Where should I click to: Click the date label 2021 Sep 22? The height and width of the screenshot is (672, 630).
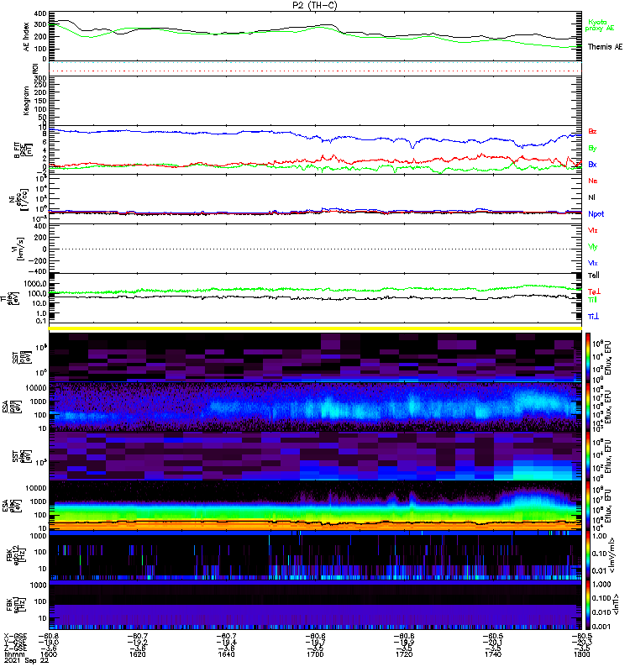point(26,660)
